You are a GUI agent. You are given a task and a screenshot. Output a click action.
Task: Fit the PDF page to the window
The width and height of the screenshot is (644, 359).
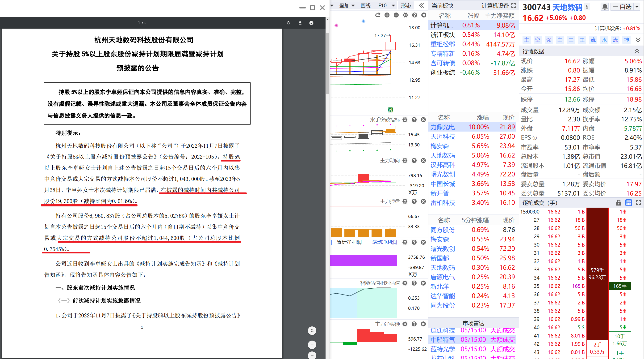click(312, 330)
